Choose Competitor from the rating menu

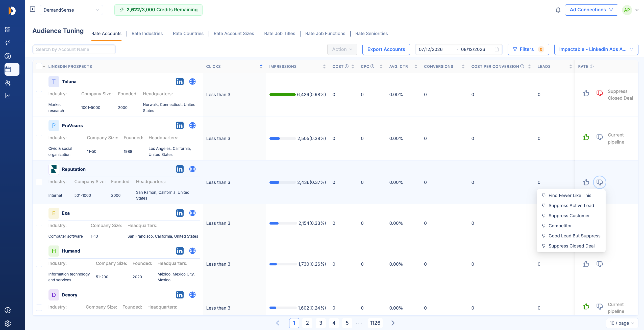pyautogui.click(x=571, y=226)
